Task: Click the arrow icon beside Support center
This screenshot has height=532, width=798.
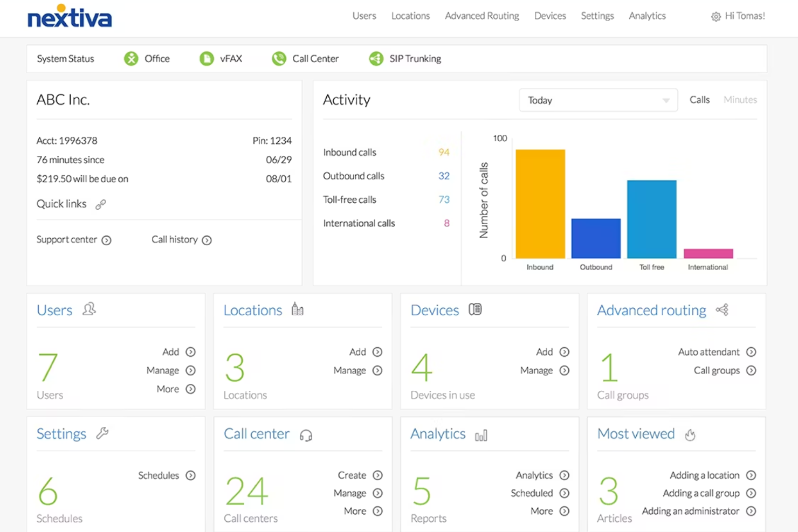Action: coord(107,240)
